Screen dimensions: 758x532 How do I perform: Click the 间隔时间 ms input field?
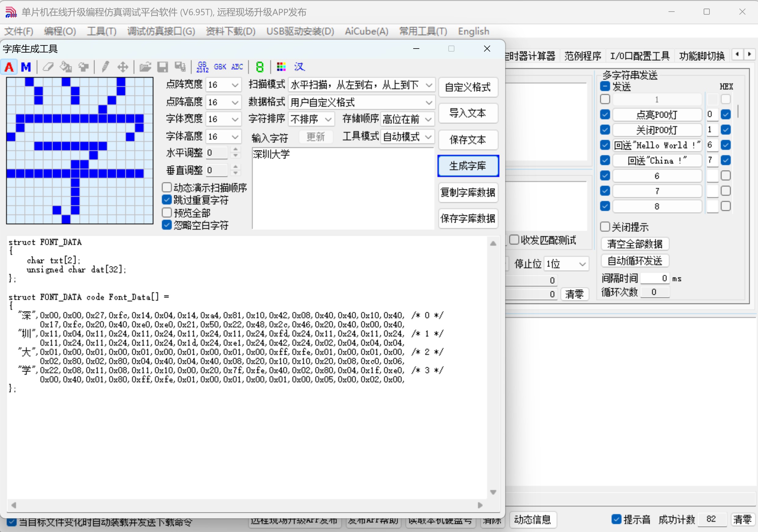655,279
